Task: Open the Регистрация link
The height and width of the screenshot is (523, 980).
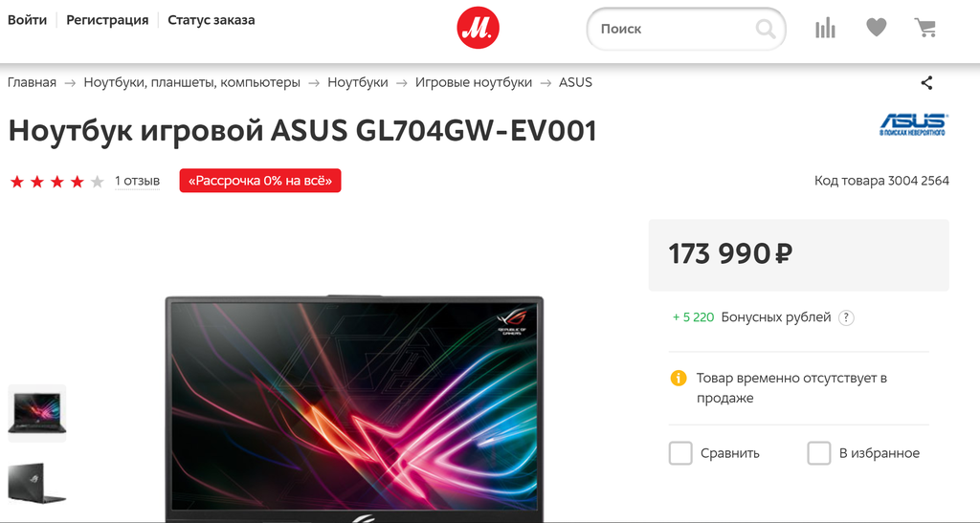Action: [107, 20]
